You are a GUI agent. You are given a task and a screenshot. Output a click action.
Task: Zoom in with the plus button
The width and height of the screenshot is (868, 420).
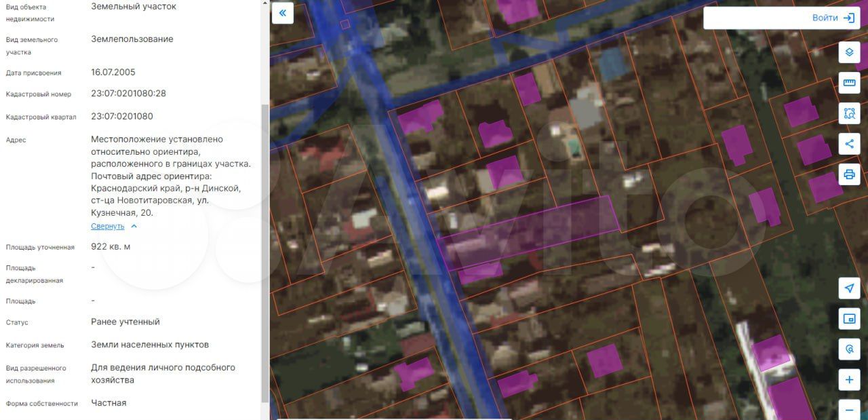click(x=849, y=380)
